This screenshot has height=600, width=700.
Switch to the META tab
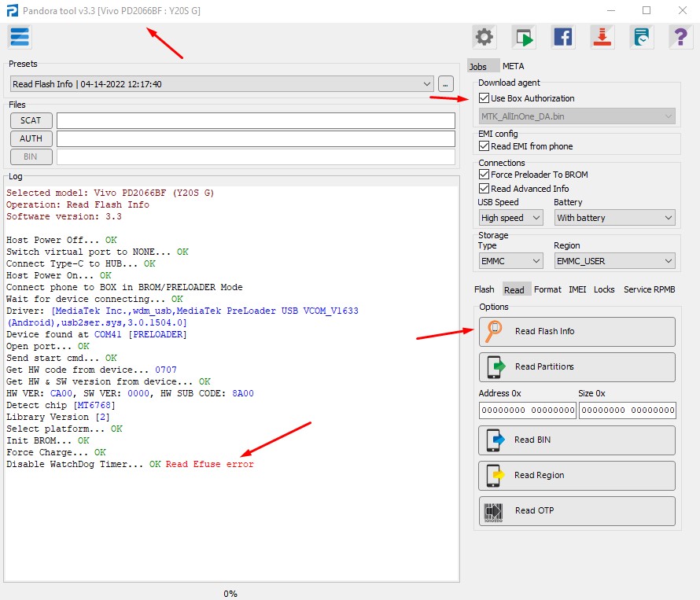pos(514,67)
